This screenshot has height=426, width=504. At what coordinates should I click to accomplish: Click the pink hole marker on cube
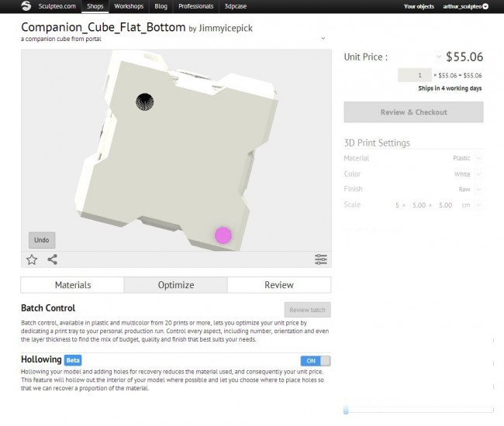pos(223,235)
